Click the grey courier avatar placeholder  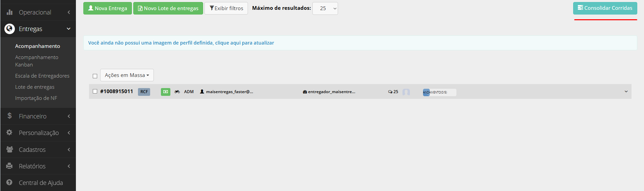pyautogui.click(x=406, y=92)
